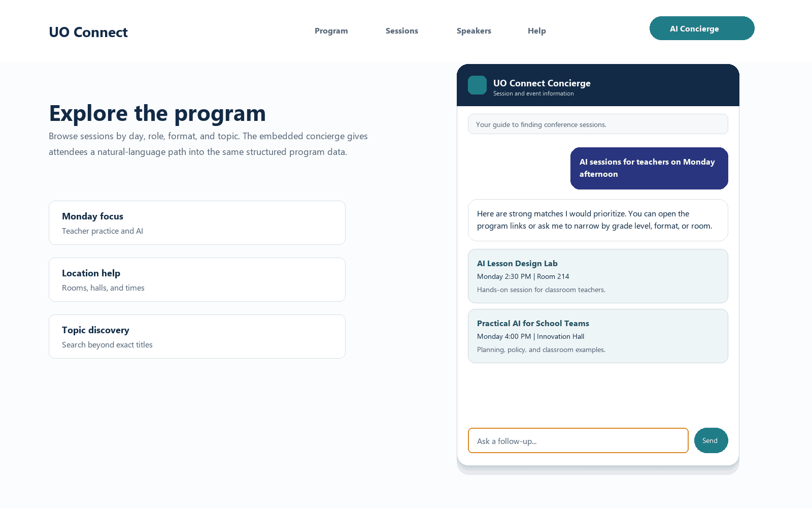Click the Session and event information subtitle
The width and height of the screenshot is (812, 508).
coord(533,93)
